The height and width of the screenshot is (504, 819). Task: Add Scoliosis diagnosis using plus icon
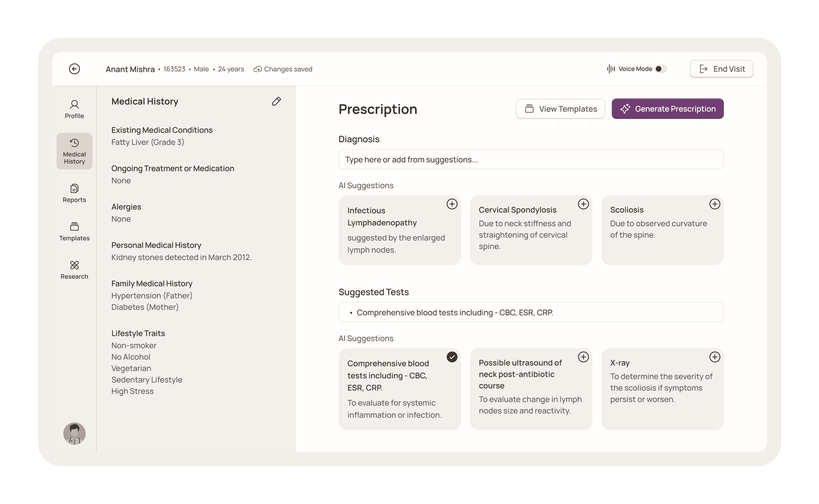point(715,204)
